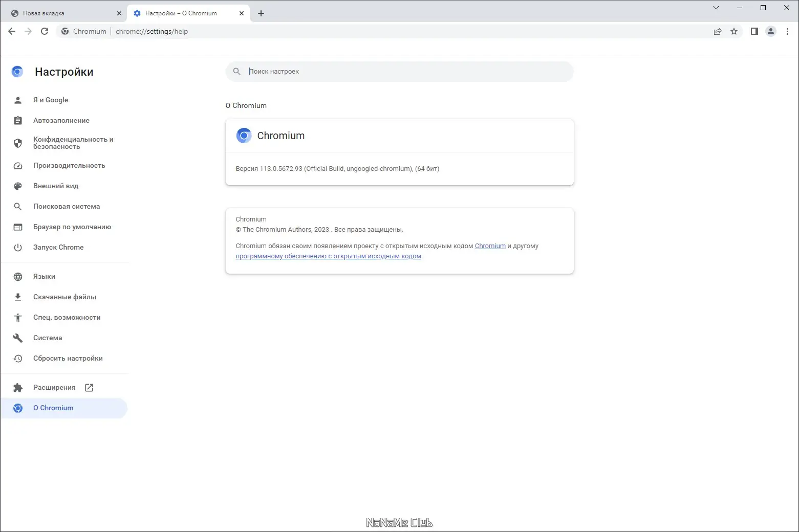The image size is (799, 532).
Task: Go back using the browser back arrow
Action: 12,31
